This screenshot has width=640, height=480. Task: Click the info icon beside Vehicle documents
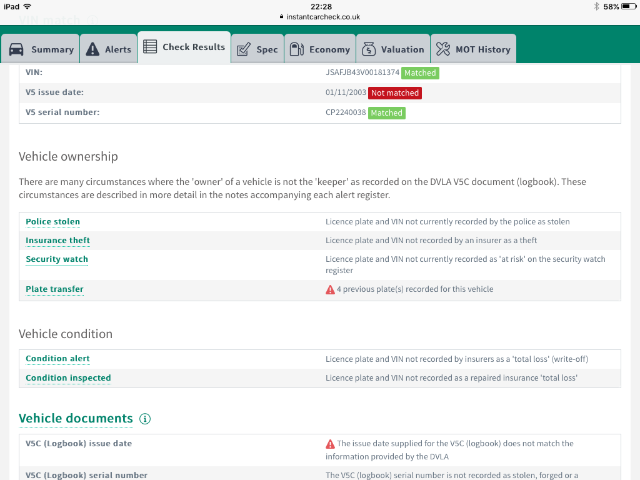coord(146,419)
